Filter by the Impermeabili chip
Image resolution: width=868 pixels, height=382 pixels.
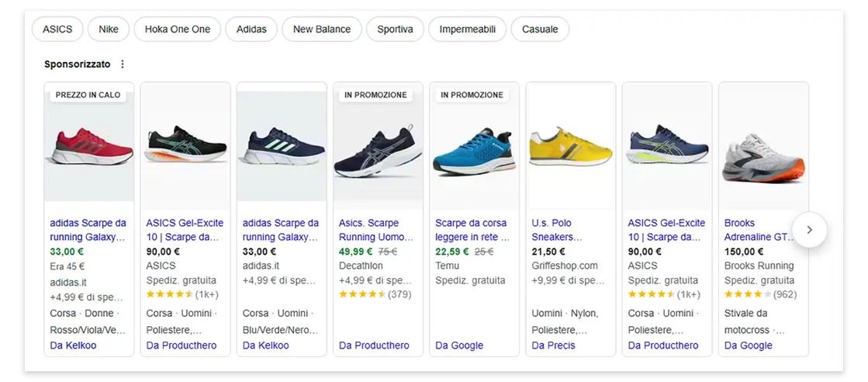coord(467,30)
